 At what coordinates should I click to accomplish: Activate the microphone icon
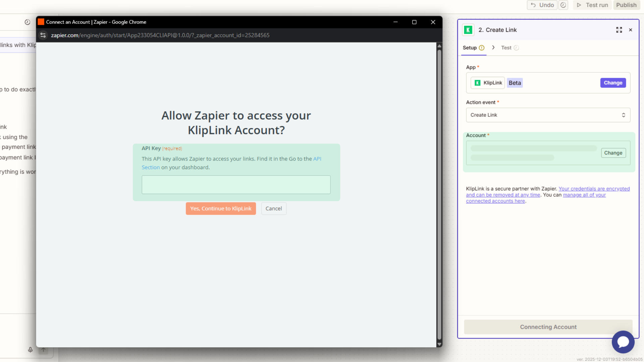click(30, 350)
